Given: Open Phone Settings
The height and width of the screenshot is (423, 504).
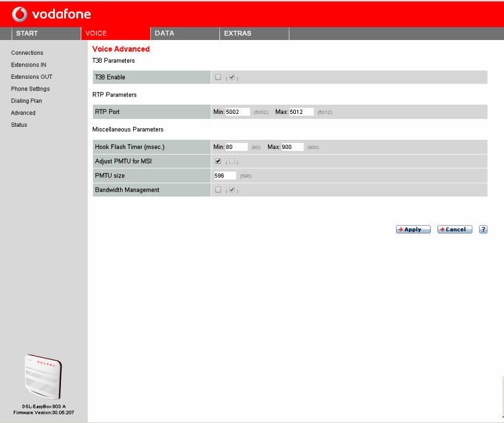Looking at the screenshot, I should tap(29, 89).
